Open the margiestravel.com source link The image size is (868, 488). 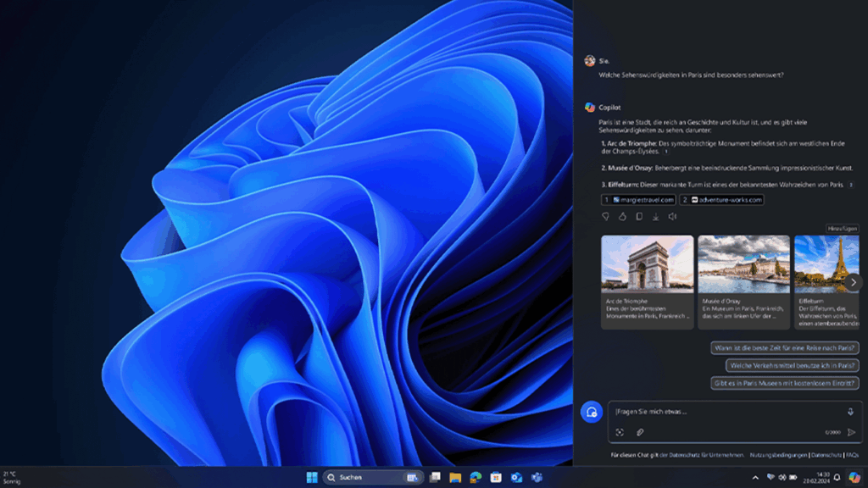tap(638, 200)
